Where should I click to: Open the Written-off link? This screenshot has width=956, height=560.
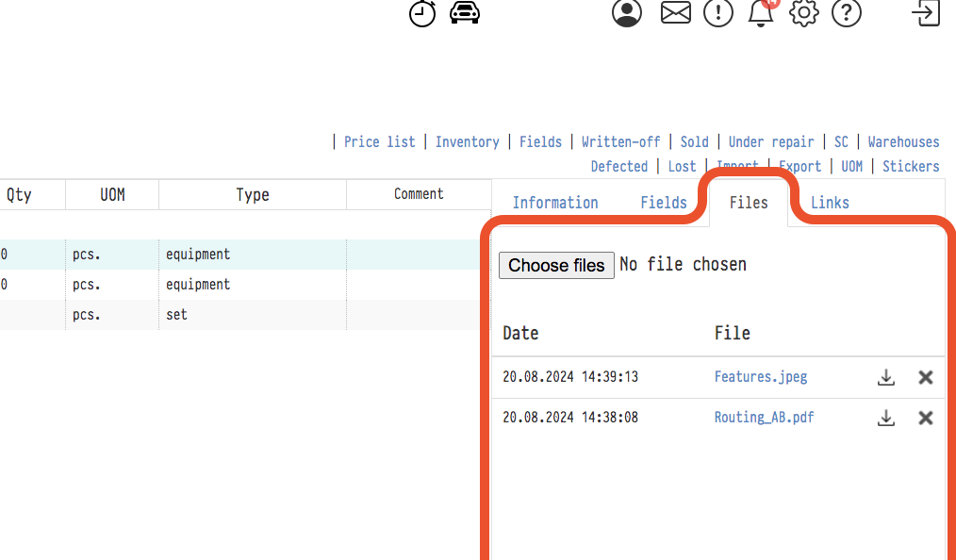coord(620,142)
